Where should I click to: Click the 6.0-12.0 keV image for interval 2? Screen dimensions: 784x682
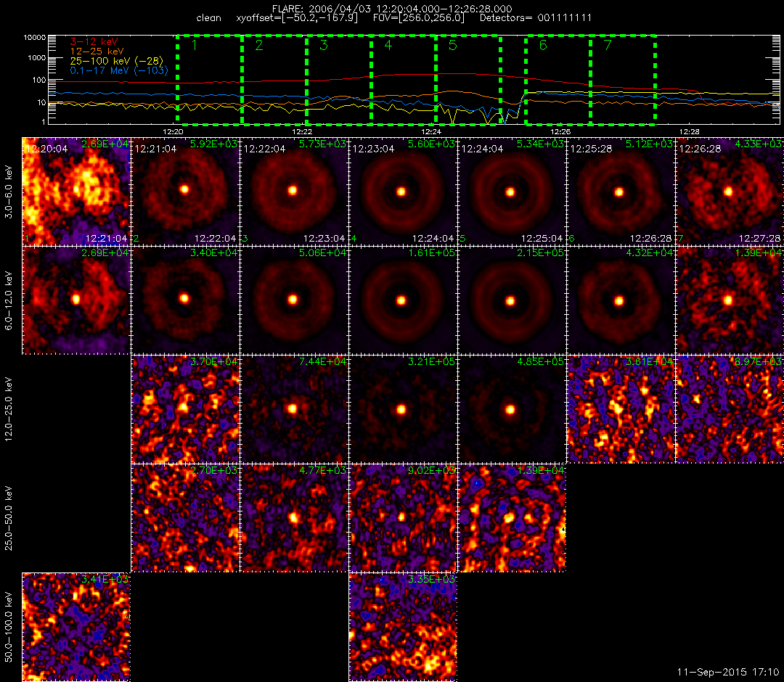tap(185, 300)
